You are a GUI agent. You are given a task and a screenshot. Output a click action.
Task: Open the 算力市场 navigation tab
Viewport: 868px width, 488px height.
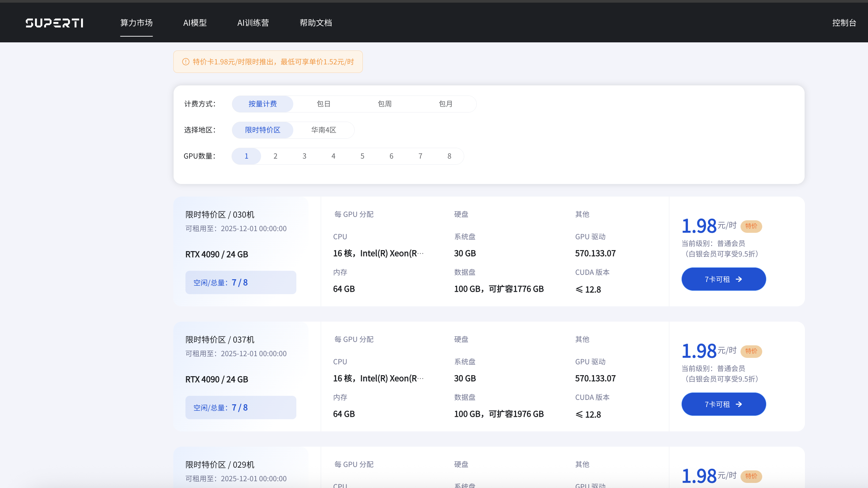136,23
